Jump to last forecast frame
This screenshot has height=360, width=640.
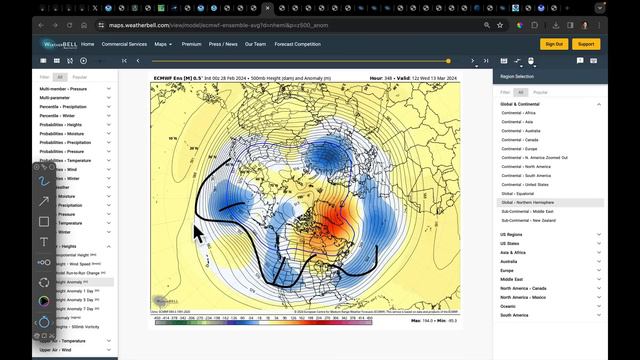486,61
